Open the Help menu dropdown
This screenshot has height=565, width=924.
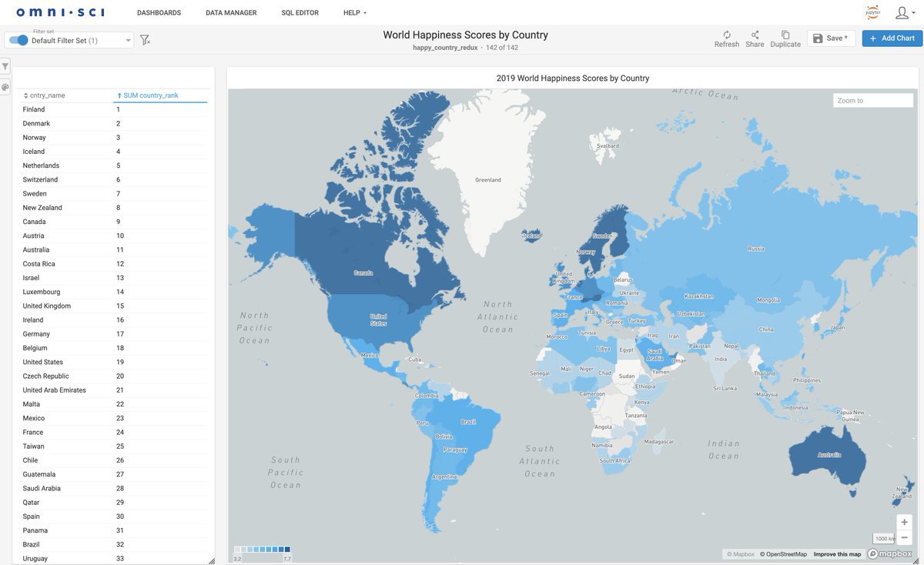coord(354,13)
